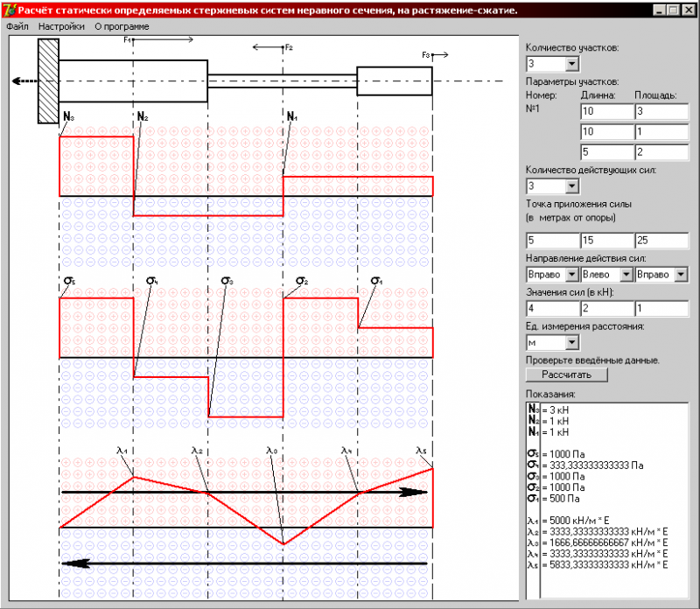Click the hatched fixed support on diagram
Image resolution: width=700 pixels, height=609 pixels.
[48, 80]
